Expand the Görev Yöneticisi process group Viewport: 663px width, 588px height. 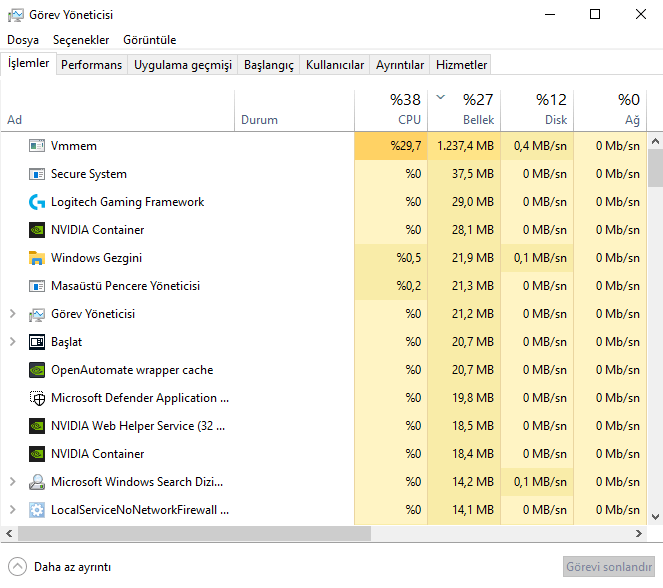point(13,314)
